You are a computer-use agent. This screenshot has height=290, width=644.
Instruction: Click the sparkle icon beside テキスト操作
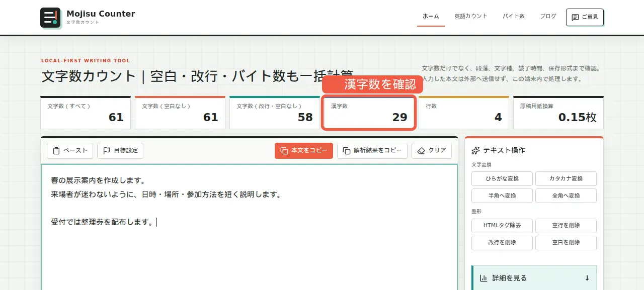click(475, 150)
